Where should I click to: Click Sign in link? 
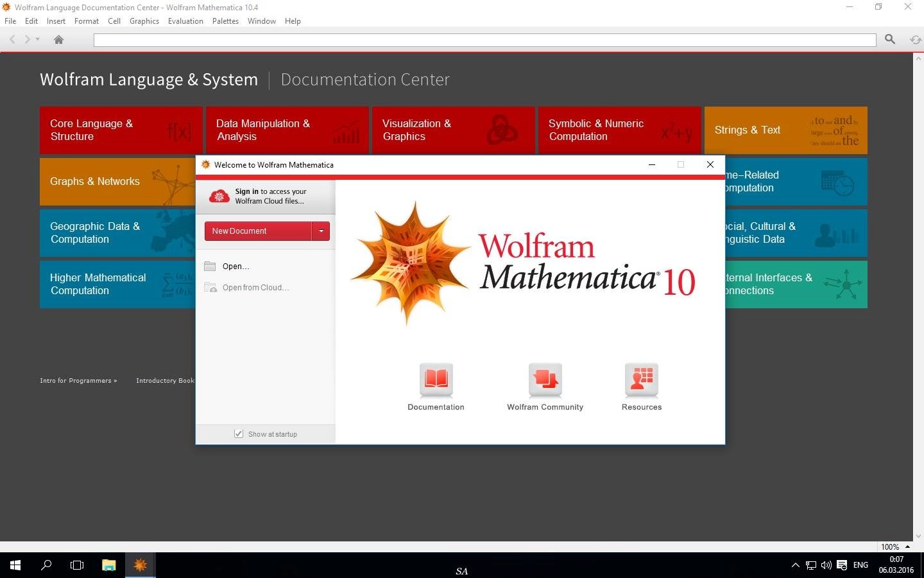click(246, 191)
